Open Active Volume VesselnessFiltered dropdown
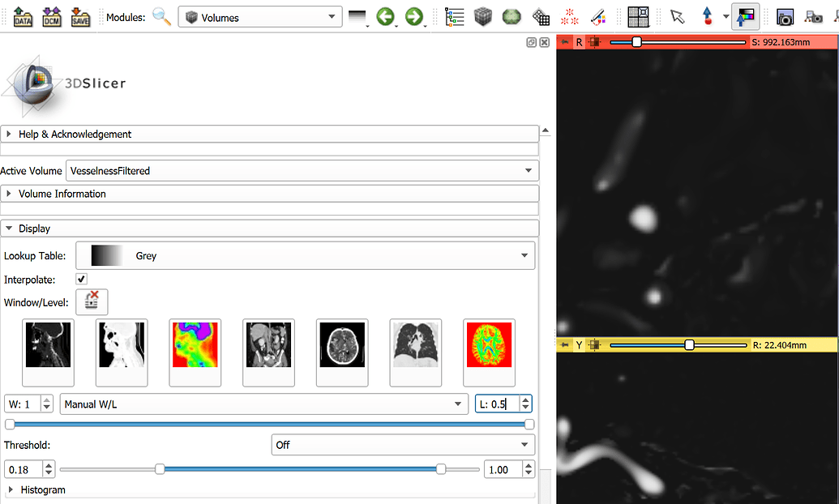Screen dimensions: 839x504 302,171
